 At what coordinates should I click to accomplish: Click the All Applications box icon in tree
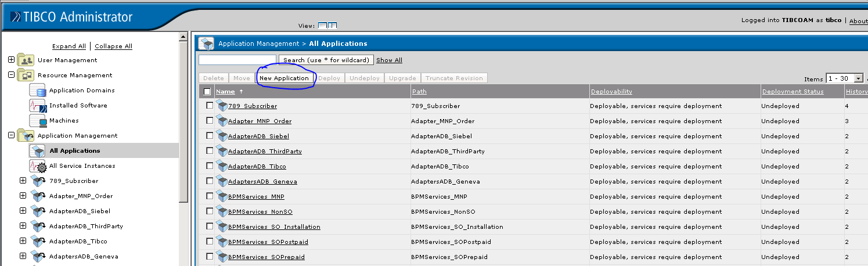coord(37,151)
